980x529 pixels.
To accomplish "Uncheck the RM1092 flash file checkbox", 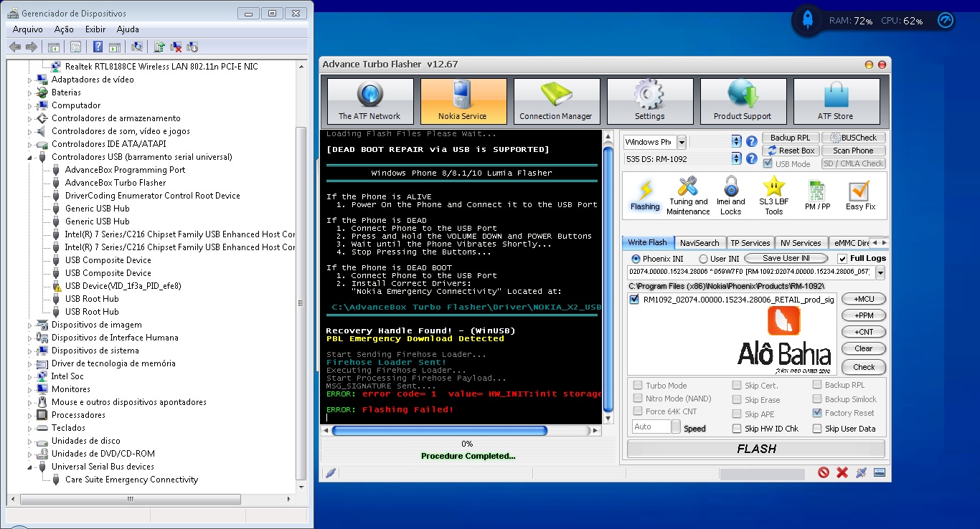I will (634, 300).
